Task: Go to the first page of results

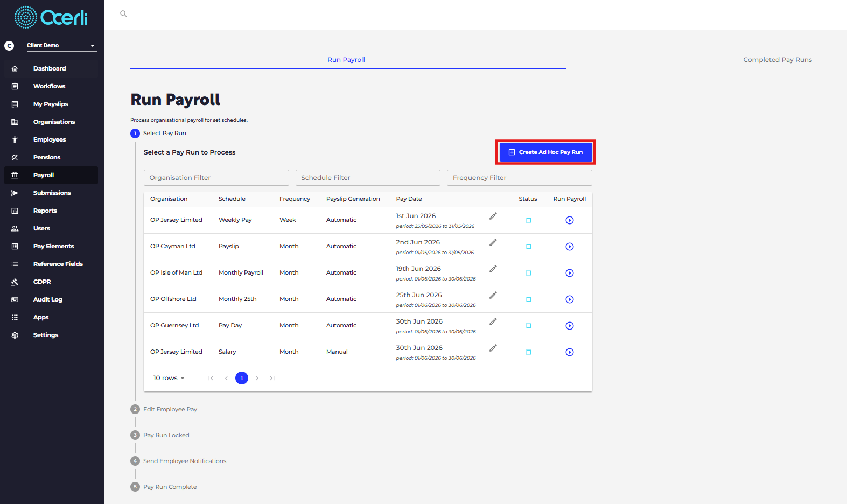Action: click(x=211, y=378)
